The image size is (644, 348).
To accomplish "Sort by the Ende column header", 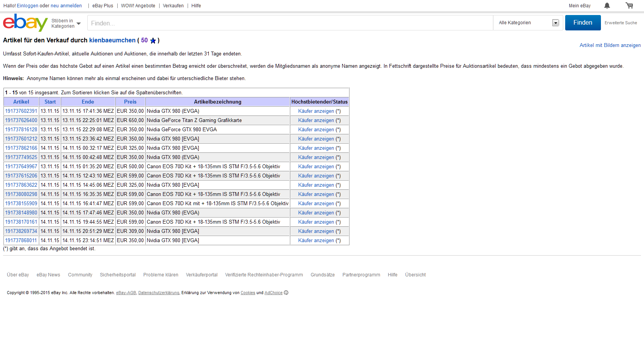I will (x=88, y=102).
